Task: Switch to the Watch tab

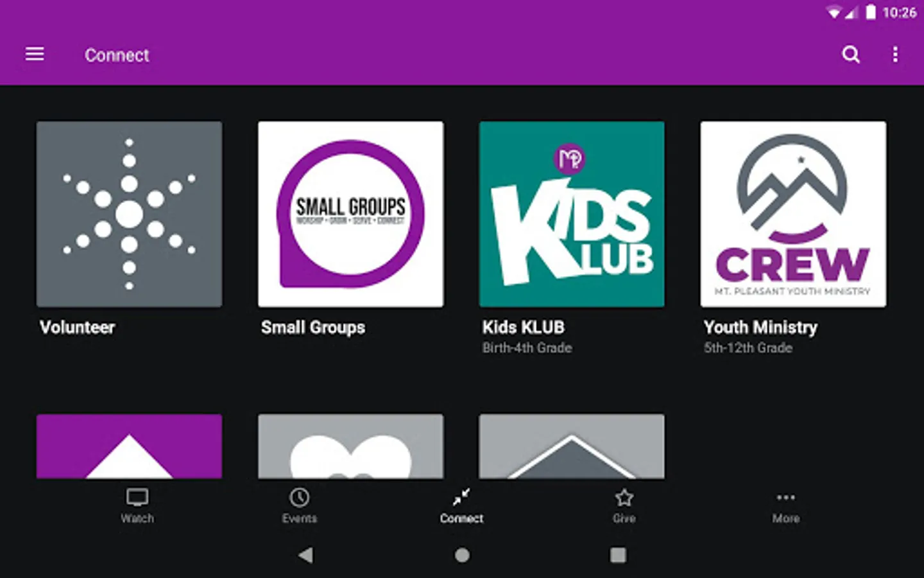Action: tap(137, 507)
